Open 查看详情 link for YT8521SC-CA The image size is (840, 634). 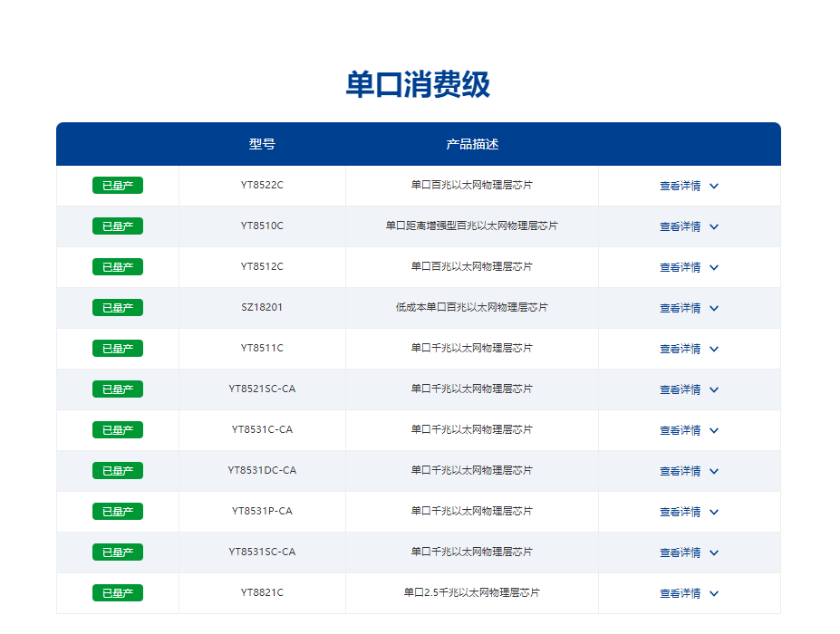point(680,389)
